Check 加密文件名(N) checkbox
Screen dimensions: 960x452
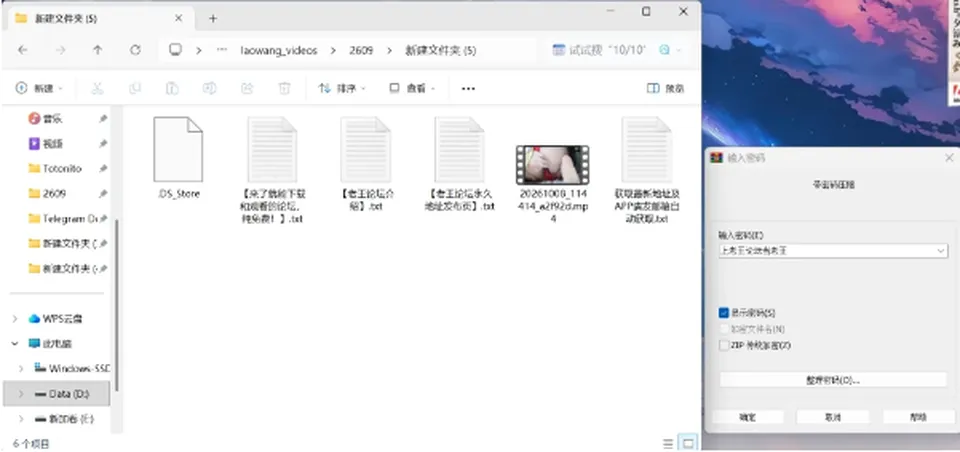pos(724,330)
